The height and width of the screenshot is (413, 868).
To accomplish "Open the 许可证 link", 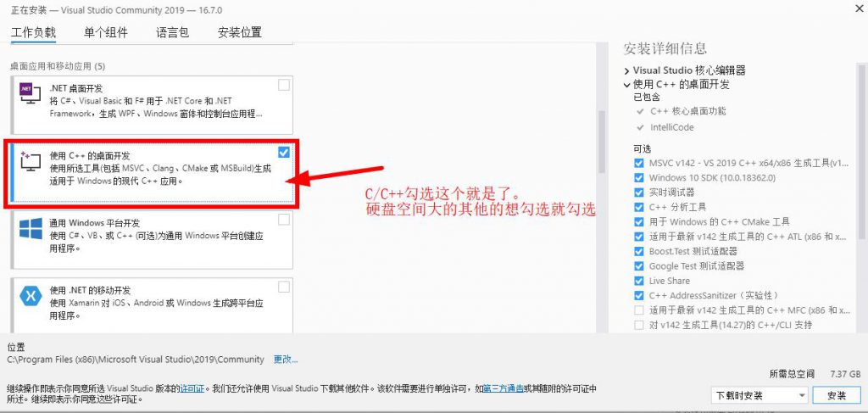I will tap(192, 388).
